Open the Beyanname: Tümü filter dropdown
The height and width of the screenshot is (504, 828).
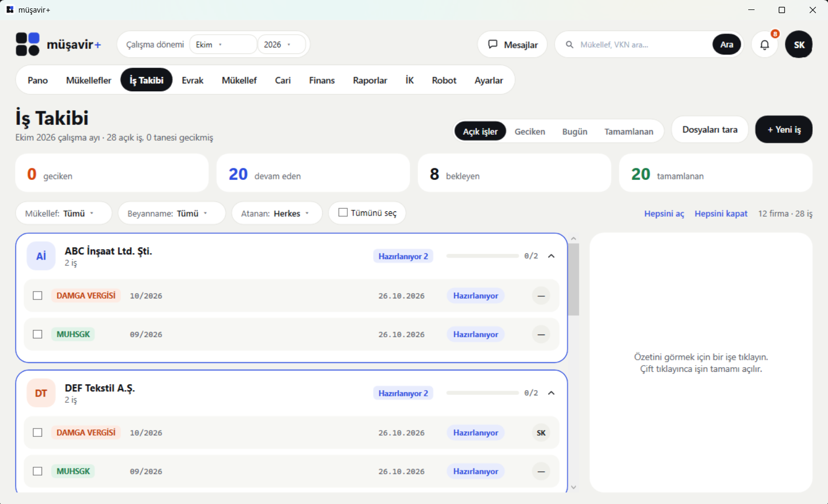coord(172,213)
